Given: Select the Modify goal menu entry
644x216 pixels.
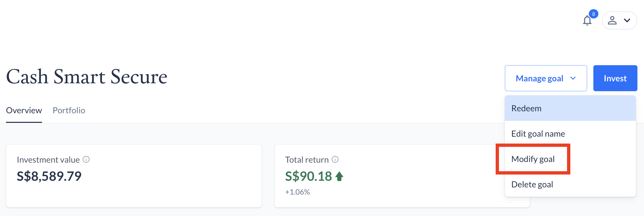Looking at the screenshot, I should [570, 159].
